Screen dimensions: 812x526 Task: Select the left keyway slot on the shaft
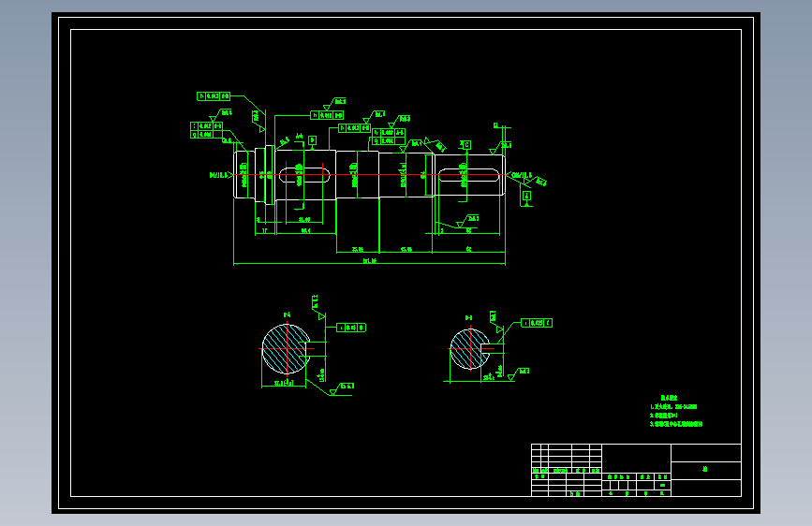(x=304, y=176)
